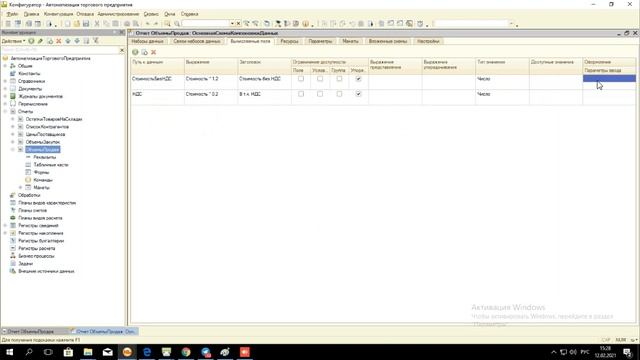The image size is (640, 360).
Task: Select Внешние источники данных in the tree
Action: click(x=46, y=271)
